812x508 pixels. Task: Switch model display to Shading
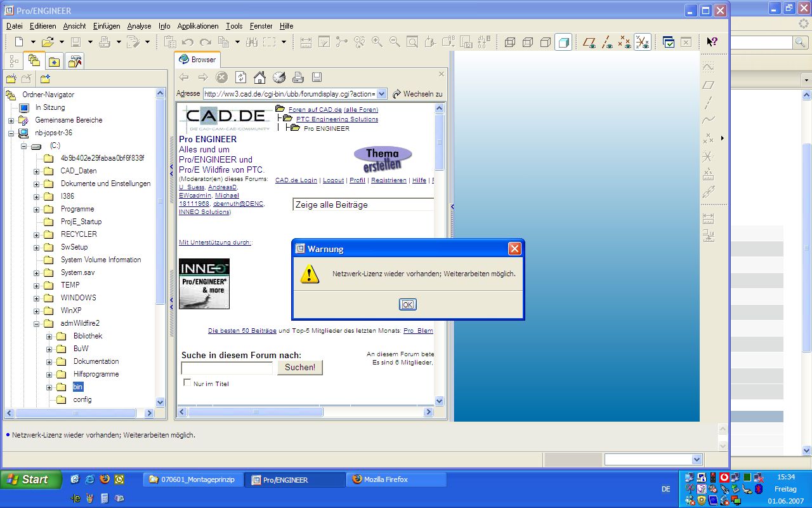pyautogui.click(x=563, y=42)
